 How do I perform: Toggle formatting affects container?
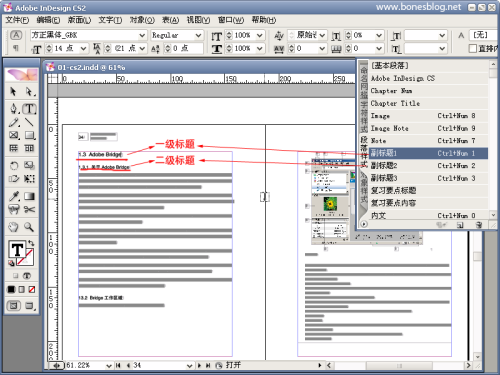point(16,276)
